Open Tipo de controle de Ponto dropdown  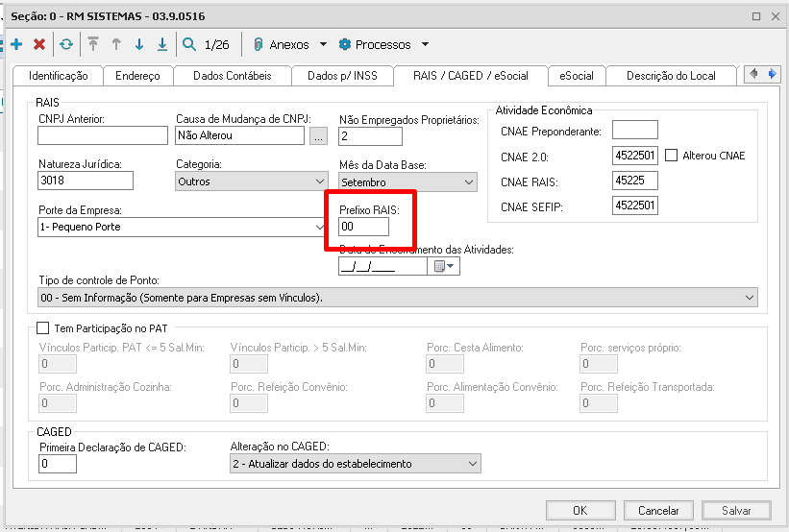tap(398, 298)
